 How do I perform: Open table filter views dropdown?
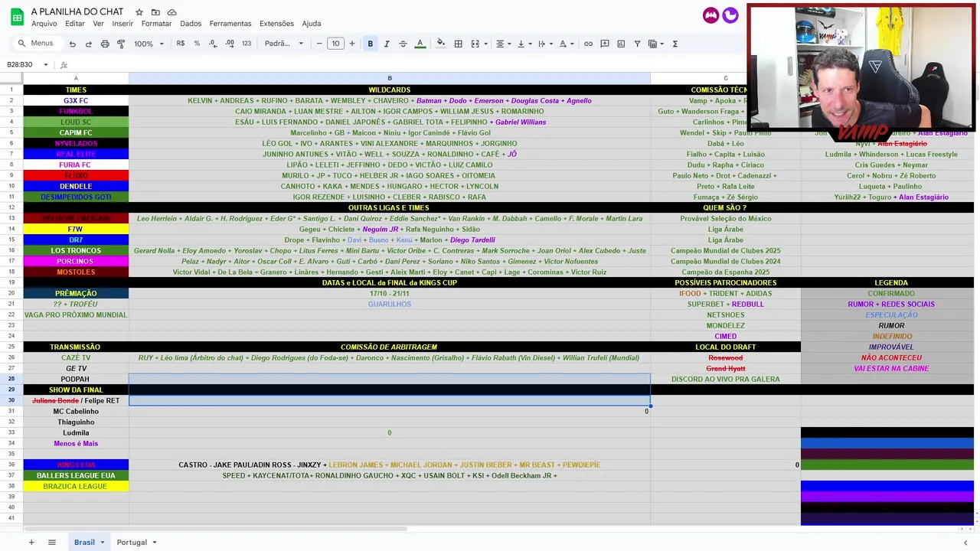click(x=655, y=44)
